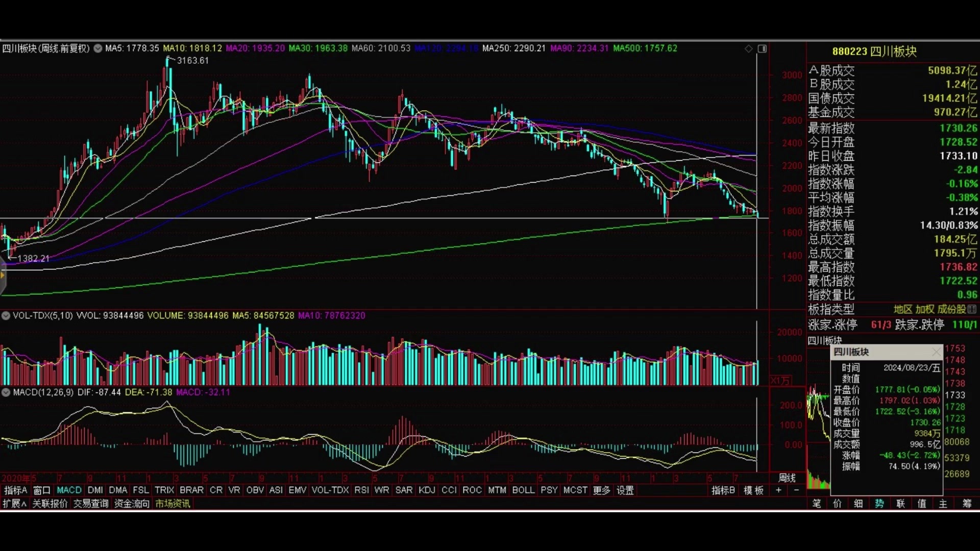Viewport: 980px width, 551px height.
Task: Select the MTM indicator tab
Action: pyautogui.click(x=497, y=490)
